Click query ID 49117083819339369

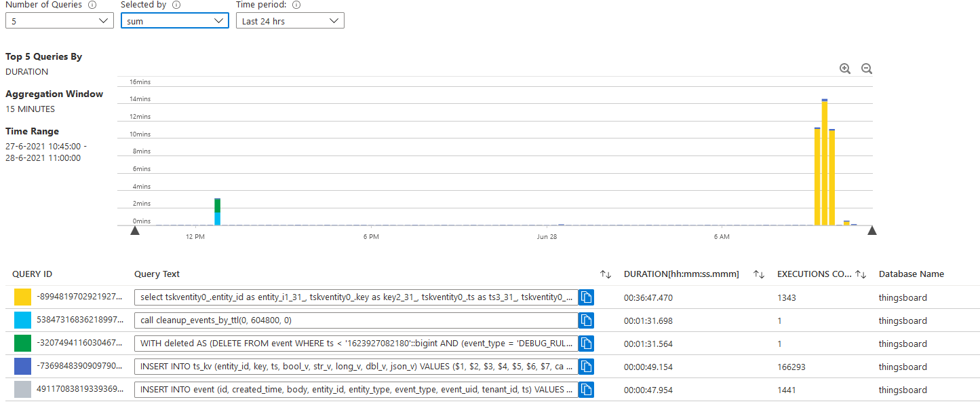coord(80,390)
